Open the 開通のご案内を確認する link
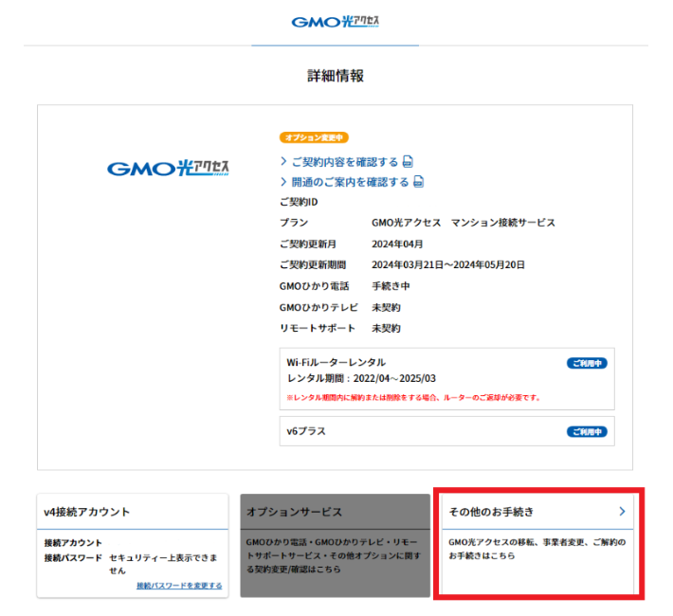The height and width of the screenshot is (616, 673). pos(350,182)
